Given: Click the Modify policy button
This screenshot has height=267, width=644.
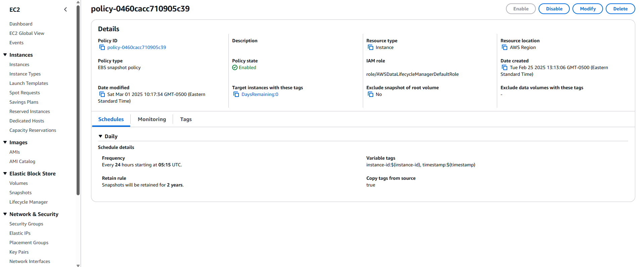Looking at the screenshot, I should 588,9.
